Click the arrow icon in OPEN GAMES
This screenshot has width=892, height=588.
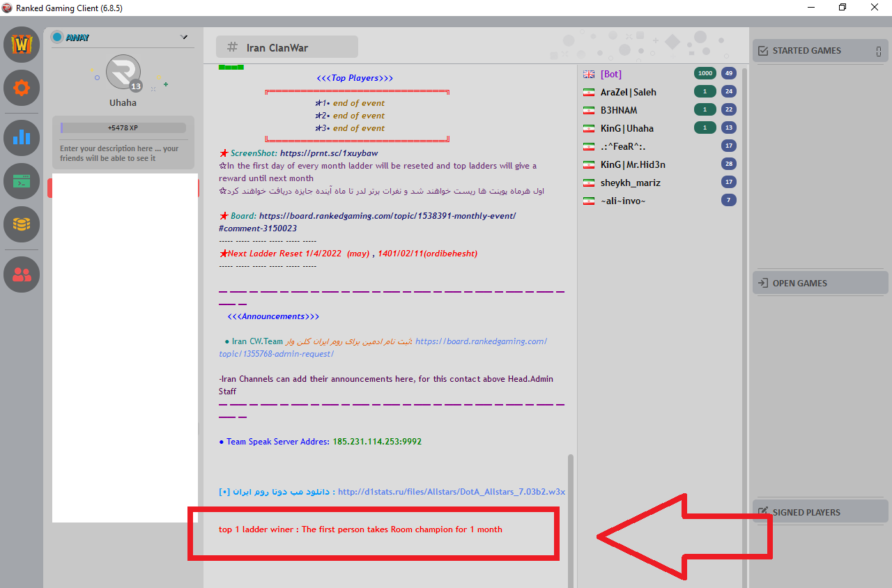pyautogui.click(x=763, y=283)
